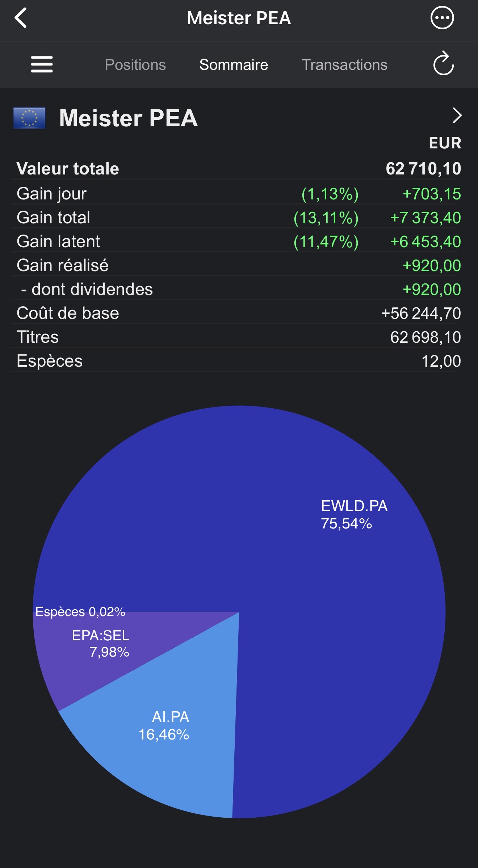Tap the Espèces cash row
This screenshot has width=478, height=868.
pos(239,361)
